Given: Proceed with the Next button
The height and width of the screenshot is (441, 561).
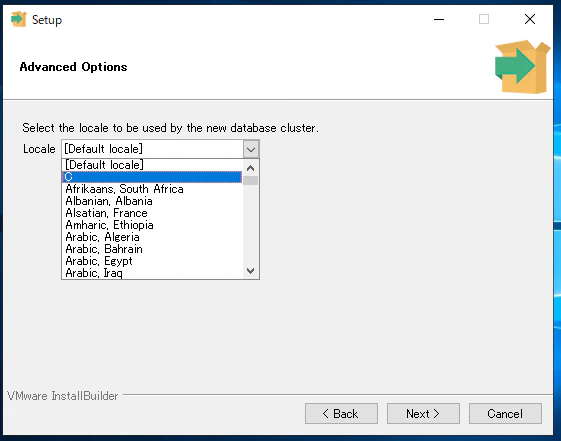Looking at the screenshot, I should click(423, 414).
